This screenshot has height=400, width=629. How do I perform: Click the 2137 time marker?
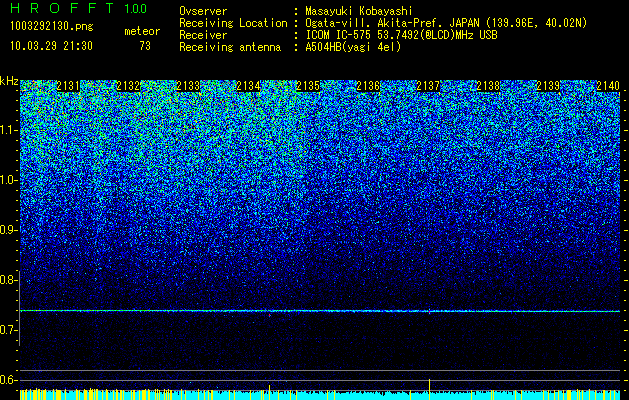point(428,86)
